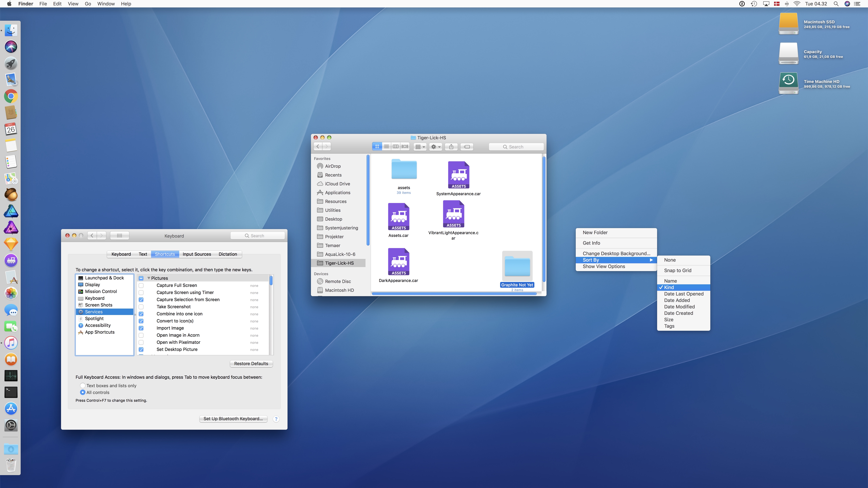This screenshot has width=868, height=488.
Task: Select the VibrantLightAppearance.car file
Action: click(453, 214)
